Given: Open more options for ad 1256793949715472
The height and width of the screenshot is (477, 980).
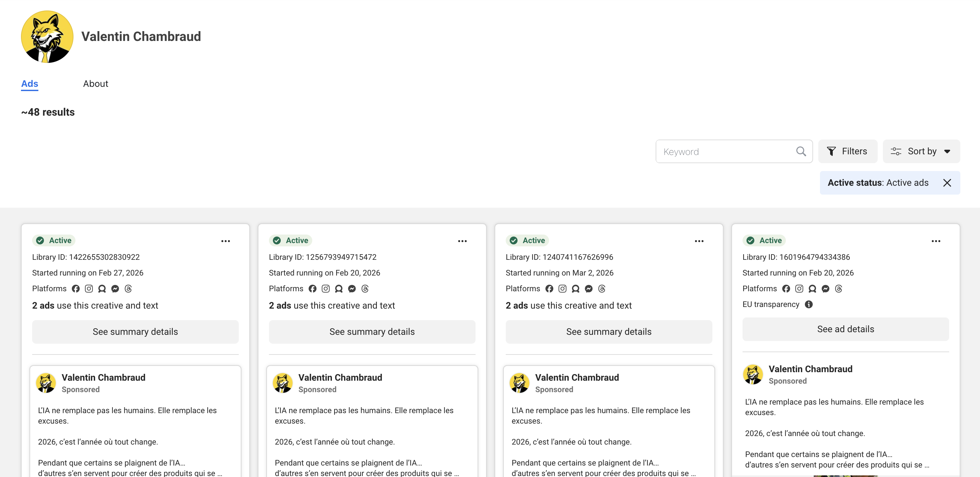Looking at the screenshot, I should [x=462, y=241].
